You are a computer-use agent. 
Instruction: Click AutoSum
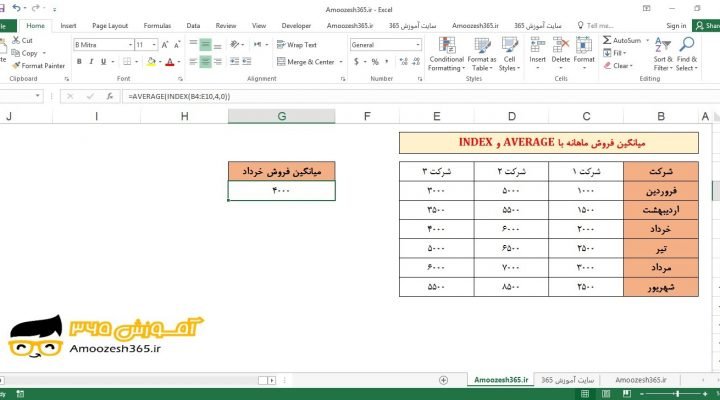(622, 40)
